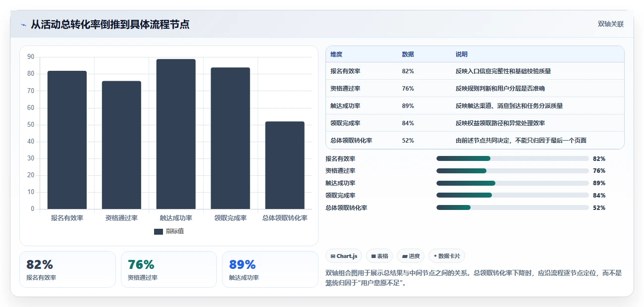Click the 表格 tag chip
The width and height of the screenshot is (644, 307).
click(379, 256)
